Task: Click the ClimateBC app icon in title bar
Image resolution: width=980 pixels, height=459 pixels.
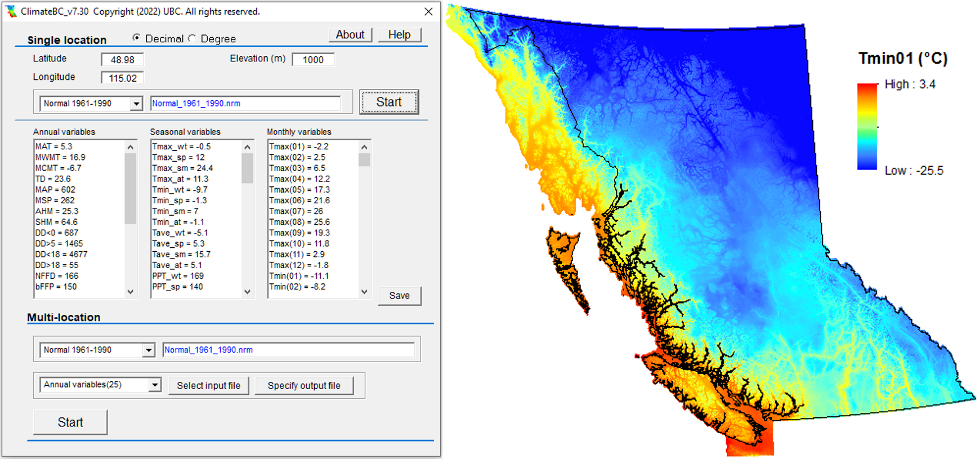Action: [11, 11]
